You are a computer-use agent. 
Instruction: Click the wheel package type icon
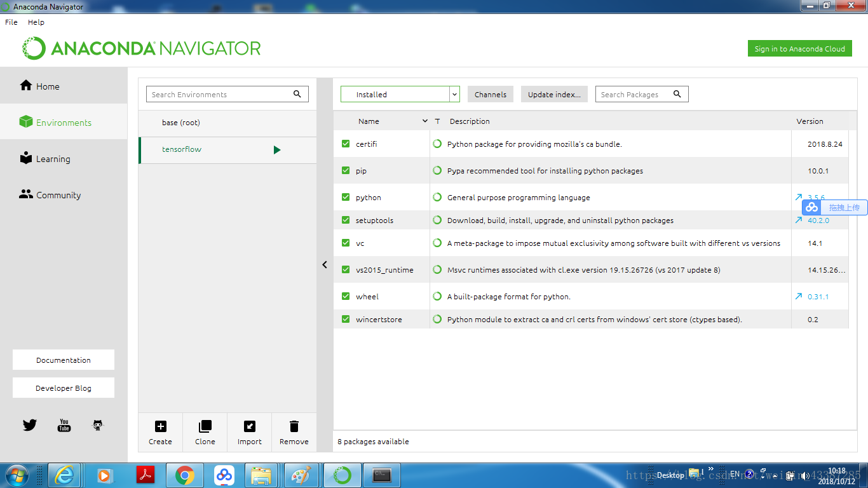coord(437,296)
